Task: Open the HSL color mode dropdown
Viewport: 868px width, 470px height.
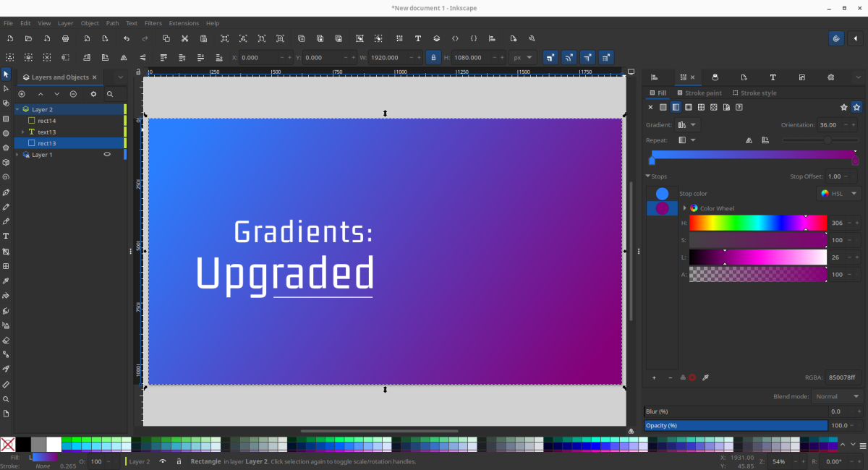Action: [x=839, y=194]
